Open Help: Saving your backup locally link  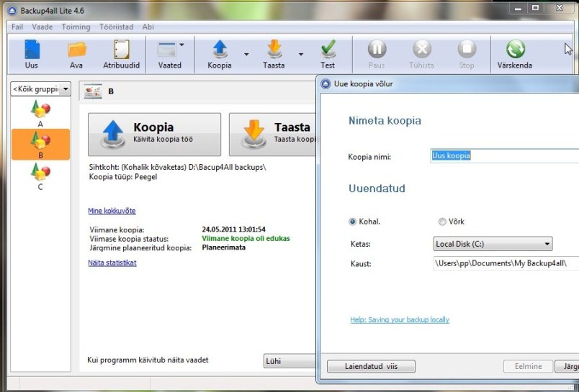[400, 320]
